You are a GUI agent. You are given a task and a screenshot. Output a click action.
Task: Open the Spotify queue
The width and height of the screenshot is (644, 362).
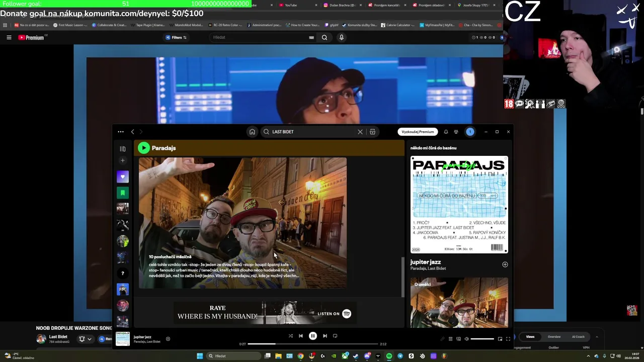coord(451,339)
